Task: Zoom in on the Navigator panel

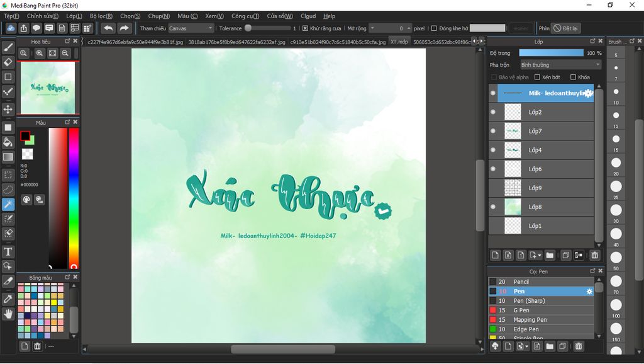Action: tap(40, 53)
